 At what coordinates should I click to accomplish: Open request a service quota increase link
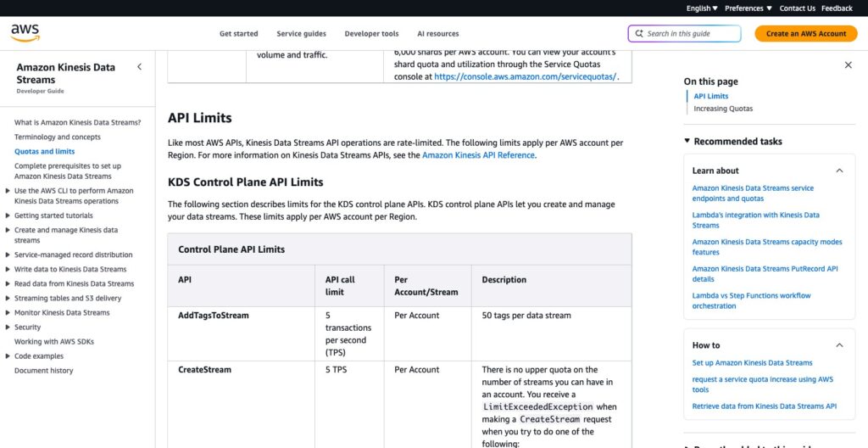click(x=762, y=384)
